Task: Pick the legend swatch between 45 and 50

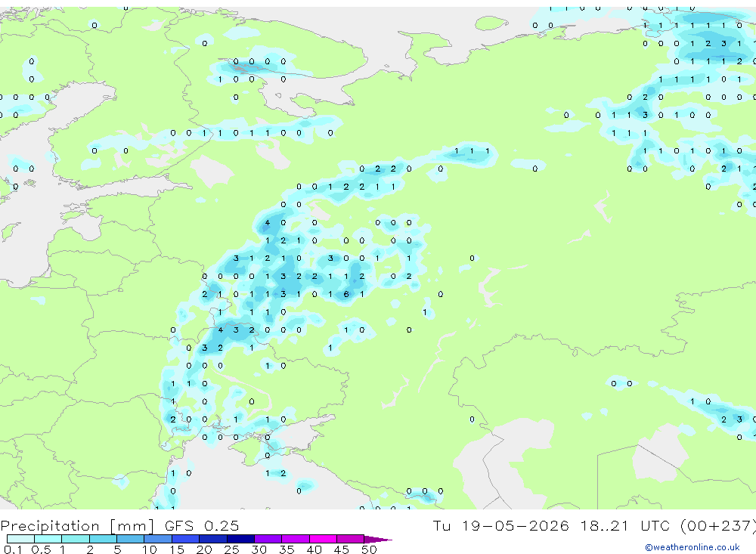Action: click(351, 539)
